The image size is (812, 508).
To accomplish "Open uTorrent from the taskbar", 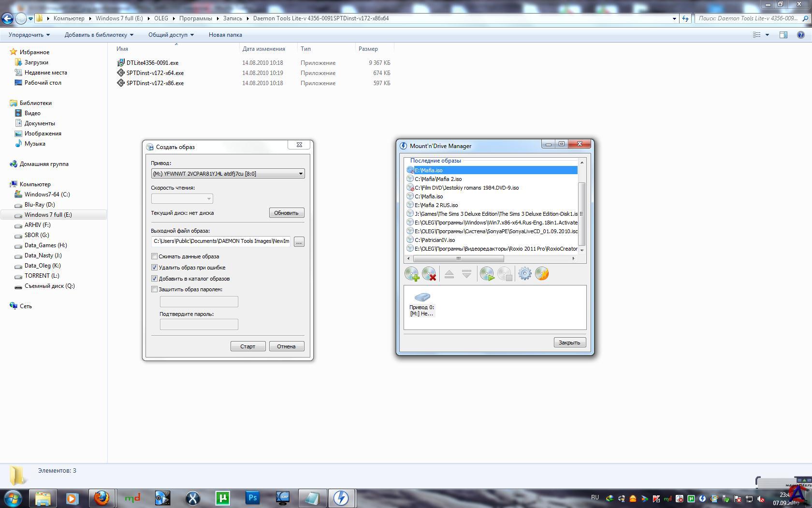I will pos(222,498).
